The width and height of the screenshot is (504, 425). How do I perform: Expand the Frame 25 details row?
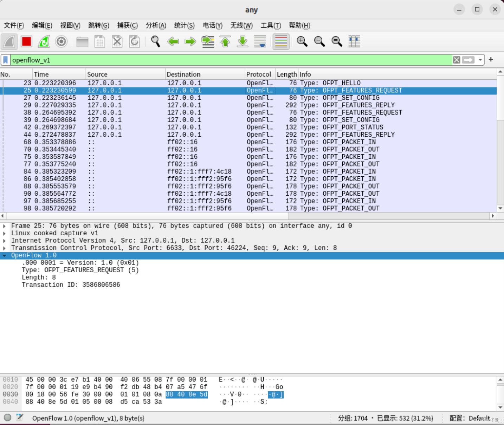click(x=4, y=226)
